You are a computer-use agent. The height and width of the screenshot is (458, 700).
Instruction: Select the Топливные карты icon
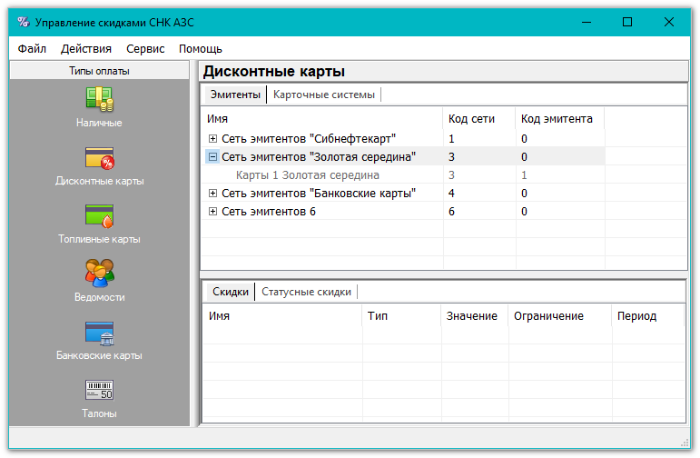(99, 216)
